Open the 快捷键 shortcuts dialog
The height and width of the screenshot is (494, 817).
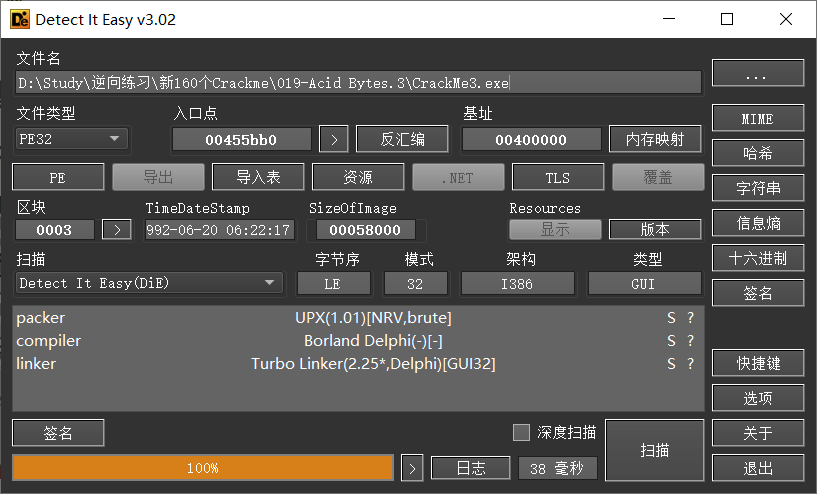click(x=758, y=363)
